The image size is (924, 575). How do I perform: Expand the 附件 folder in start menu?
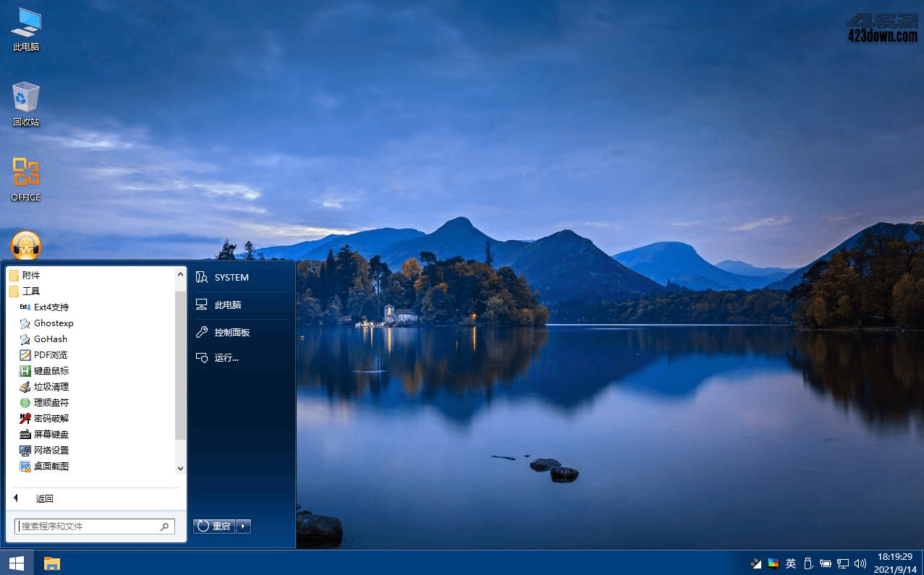[31, 276]
